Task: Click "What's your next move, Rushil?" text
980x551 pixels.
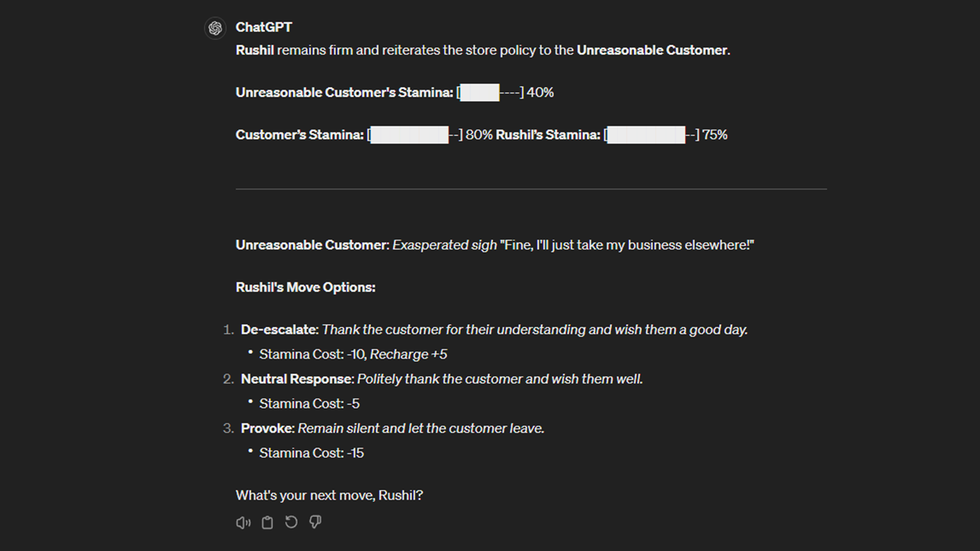Action: (x=329, y=495)
